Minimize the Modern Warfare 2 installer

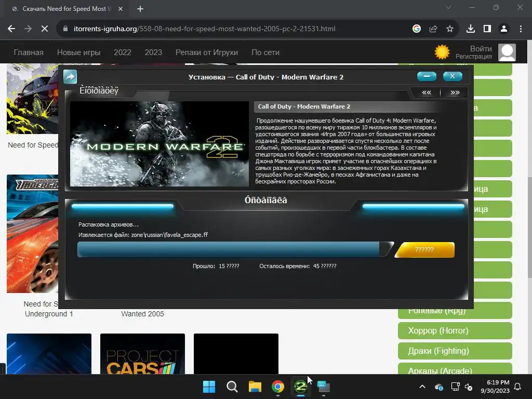[427, 76]
